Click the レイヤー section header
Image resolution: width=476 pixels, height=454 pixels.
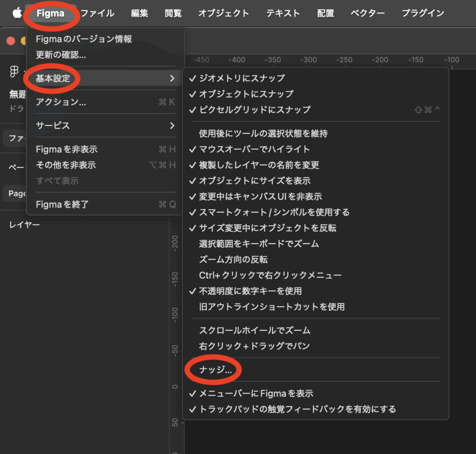click(x=25, y=225)
